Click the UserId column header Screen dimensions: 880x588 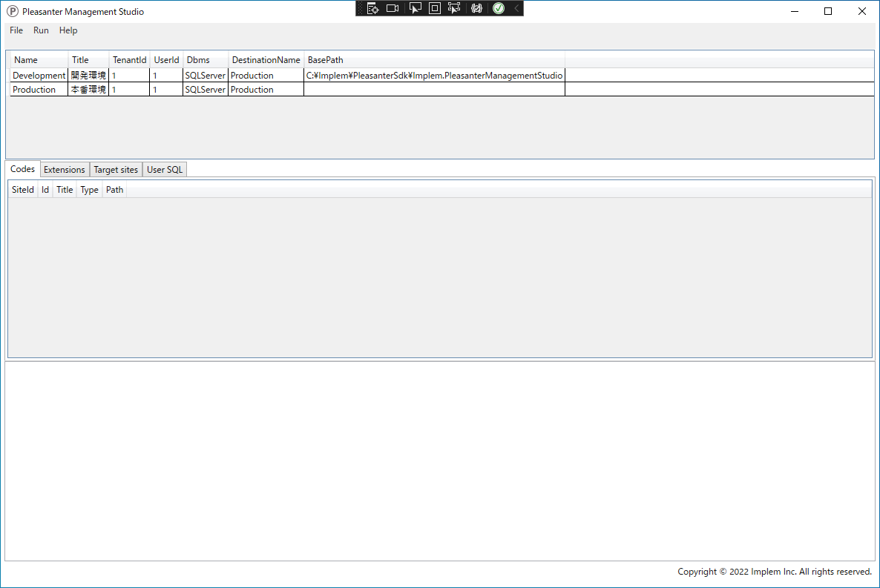tap(166, 60)
